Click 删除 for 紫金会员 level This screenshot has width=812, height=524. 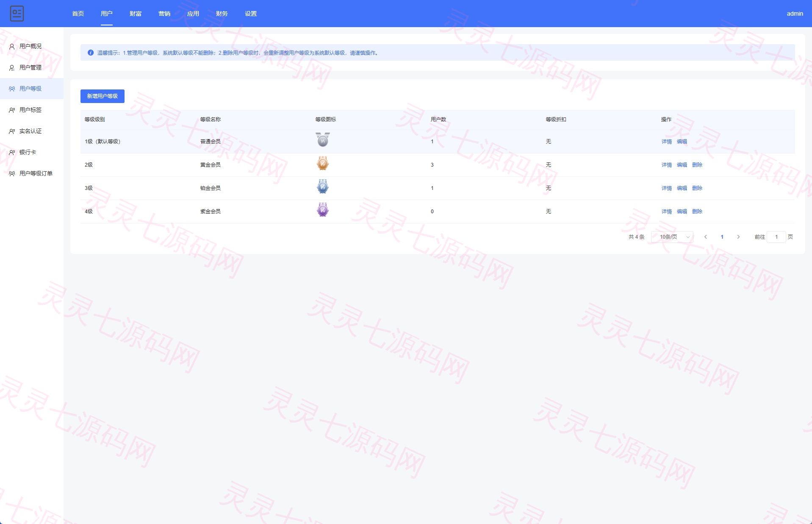tap(697, 212)
